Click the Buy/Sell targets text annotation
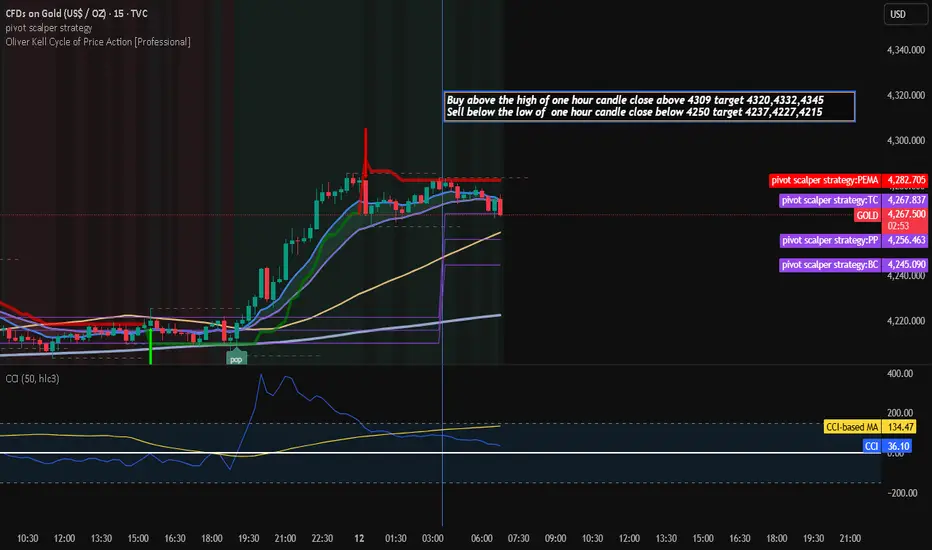The height and width of the screenshot is (550, 932). (x=649, y=106)
